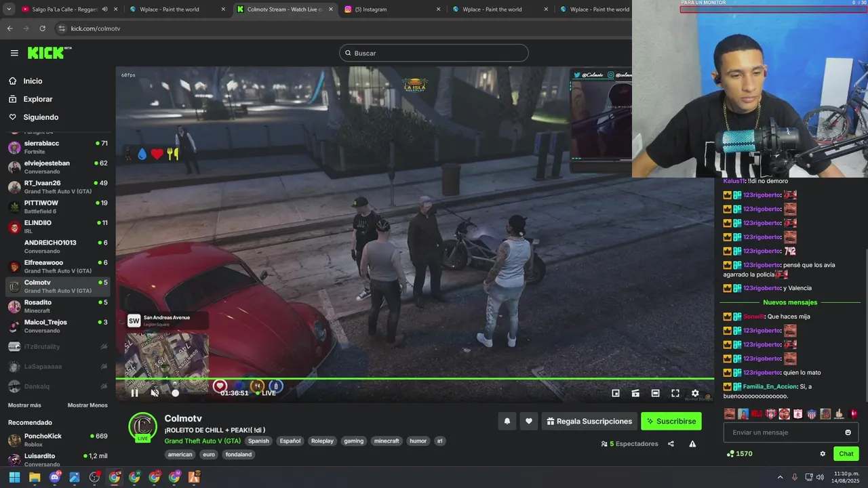
Task: Switch to first Wplace - Paint the world tab
Action: 179,9
